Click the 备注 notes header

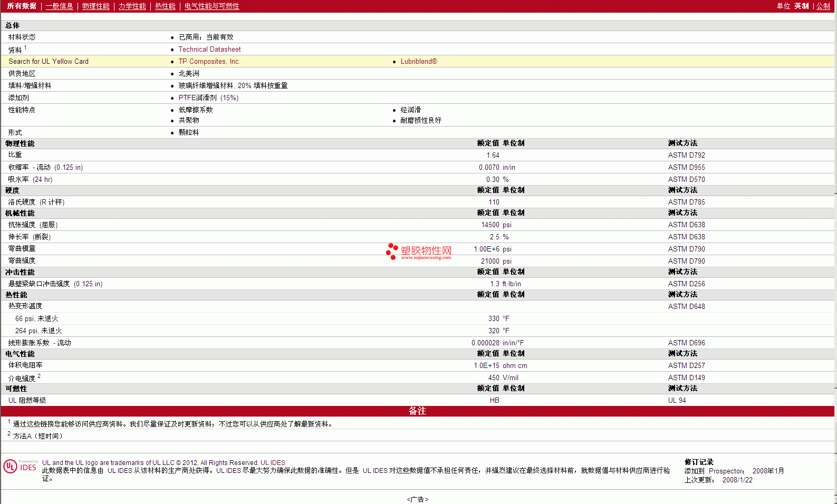pyautogui.click(x=417, y=411)
